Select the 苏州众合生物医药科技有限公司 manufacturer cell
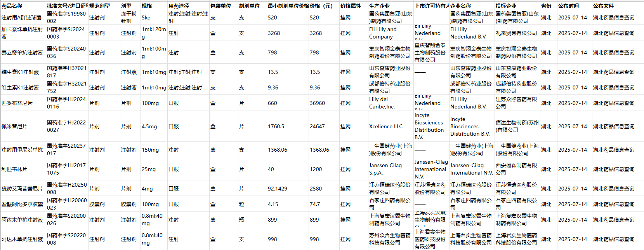 point(391,239)
